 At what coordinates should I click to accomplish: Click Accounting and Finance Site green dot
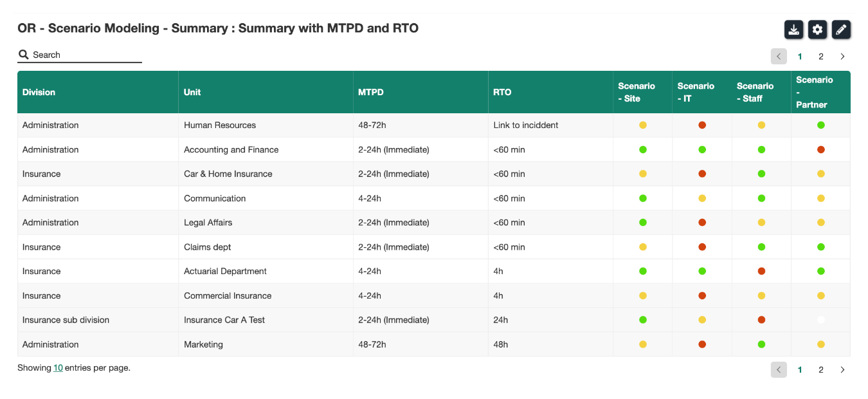click(643, 149)
